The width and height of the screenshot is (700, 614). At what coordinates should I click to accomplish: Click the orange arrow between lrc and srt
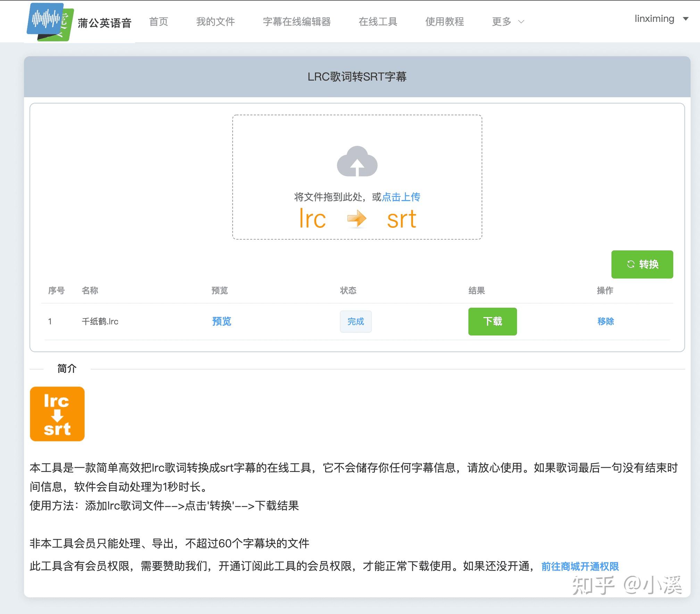tap(357, 218)
